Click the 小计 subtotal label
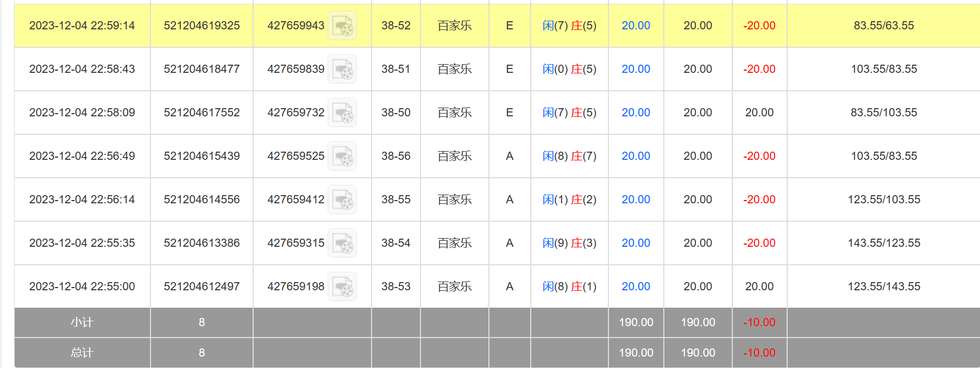The width and height of the screenshot is (980, 368). (x=82, y=322)
